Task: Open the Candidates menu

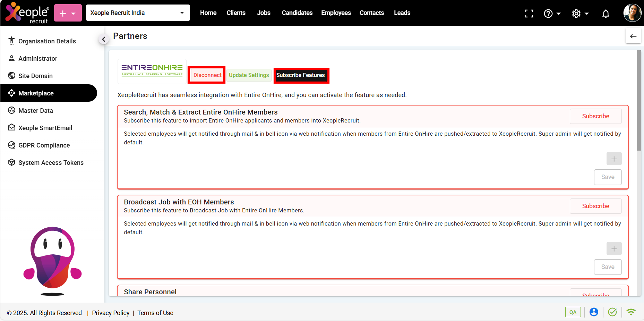Action: (297, 13)
